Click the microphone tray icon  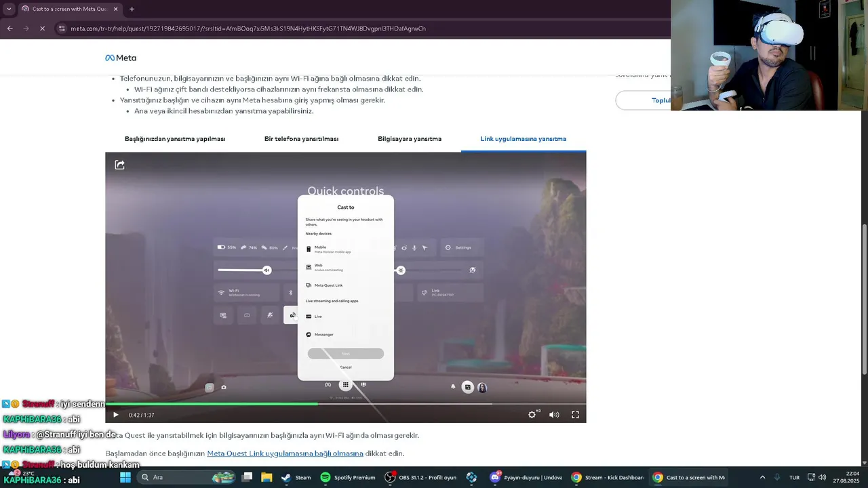click(777, 477)
